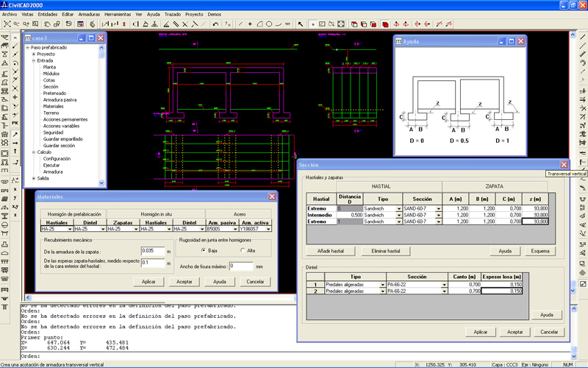Expand the Proyecto tree node
The width and height of the screenshot is (588, 368).
tap(33, 54)
